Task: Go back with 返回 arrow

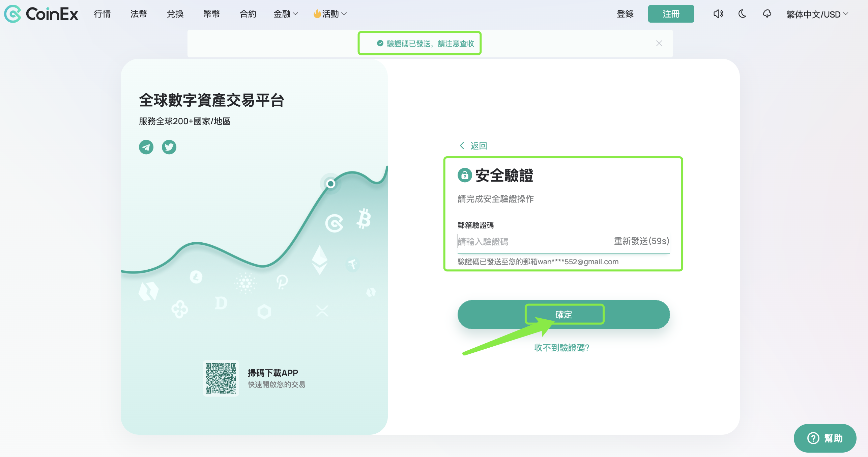Action: 473,146
